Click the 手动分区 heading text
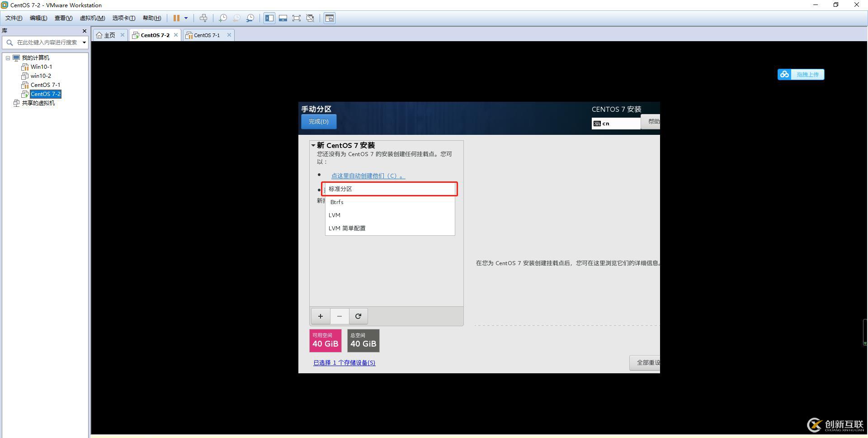Viewport: 868px width, 438px height. tap(316, 109)
